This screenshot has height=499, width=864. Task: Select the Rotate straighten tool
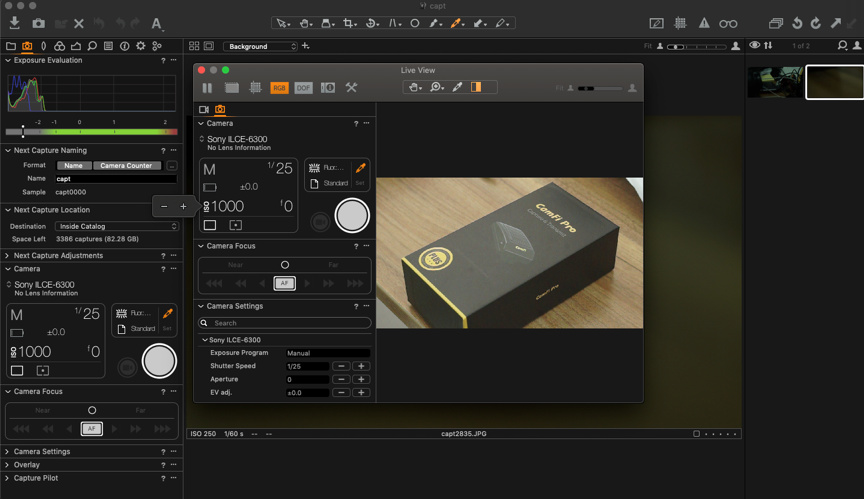(372, 23)
